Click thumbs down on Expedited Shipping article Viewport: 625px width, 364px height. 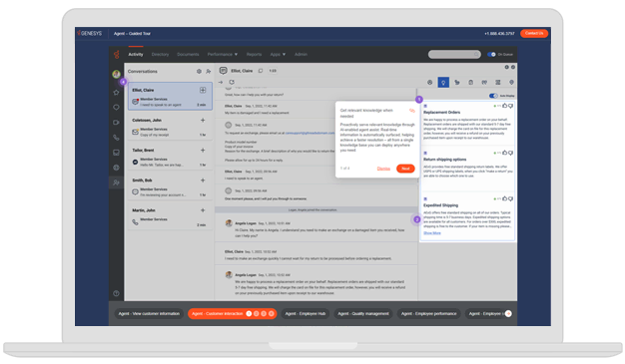pyautogui.click(x=510, y=198)
